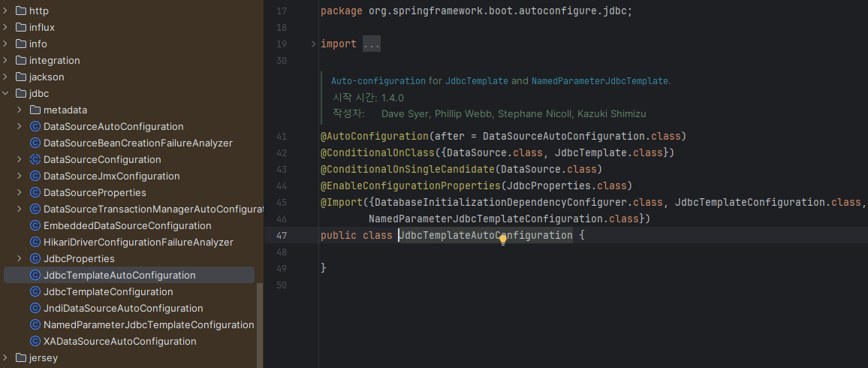This screenshot has height=368, width=868.
Task: Click the folded import ellipsis placeholder
Action: pos(372,44)
